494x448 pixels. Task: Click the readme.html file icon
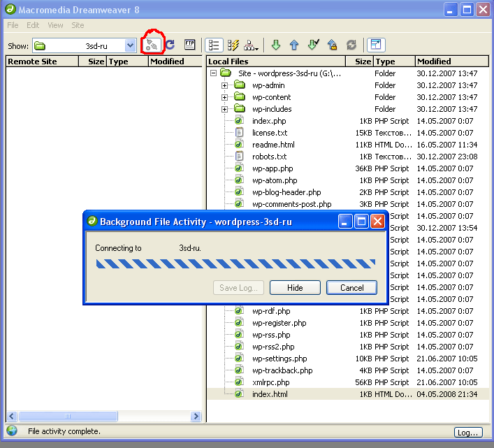pyautogui.click(x=239, y=144)
